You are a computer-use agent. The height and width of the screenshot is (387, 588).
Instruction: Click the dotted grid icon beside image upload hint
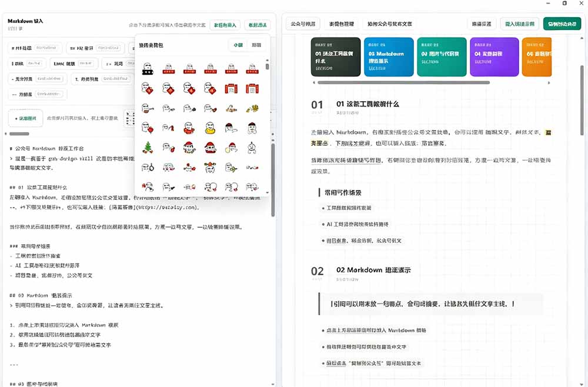[x=130, y=118]
